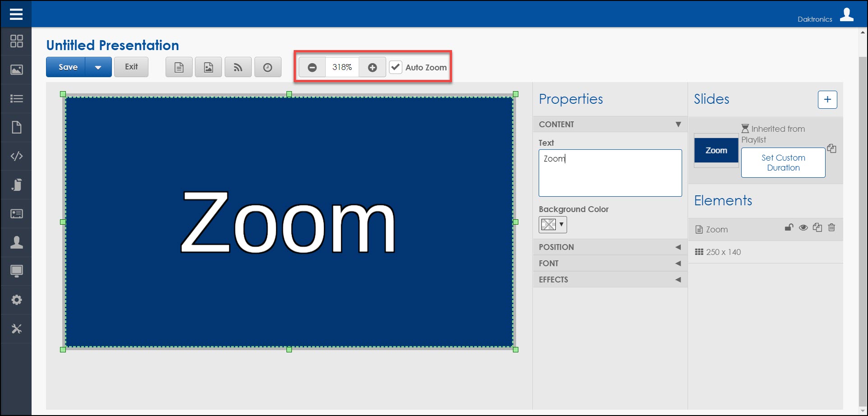Collapse the CONTENT properties section
This screenshot has height=416, width=868.
(x=678, y=124)
